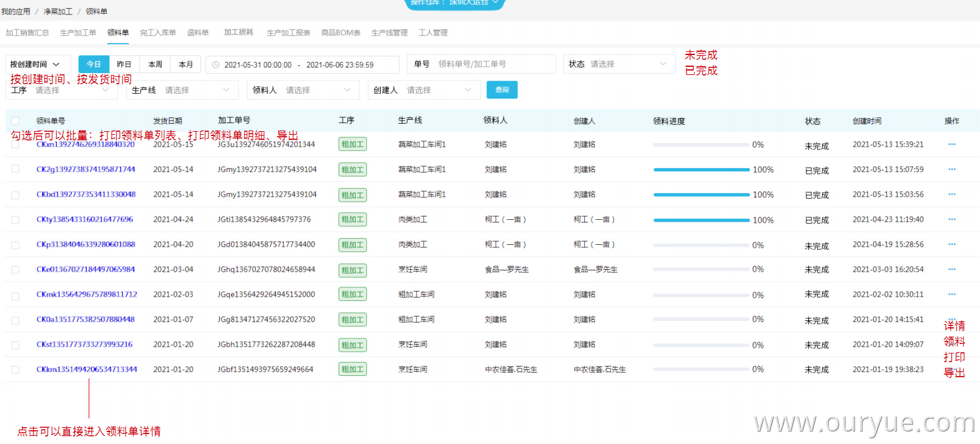Check the box for row CK2g1392738374195871744
980x444 pixels.
15,169
